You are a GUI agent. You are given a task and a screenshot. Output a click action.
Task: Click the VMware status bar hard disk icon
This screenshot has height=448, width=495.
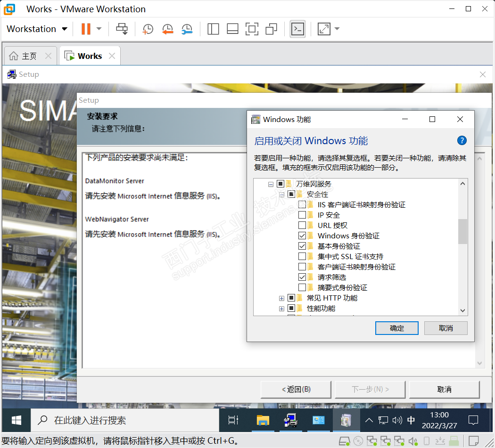(345, 441)
